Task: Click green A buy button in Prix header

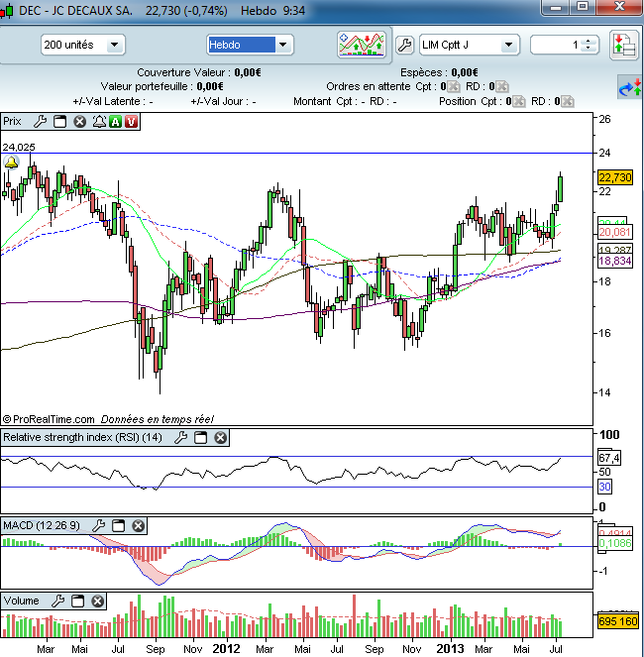Action: tap(115, 122)
